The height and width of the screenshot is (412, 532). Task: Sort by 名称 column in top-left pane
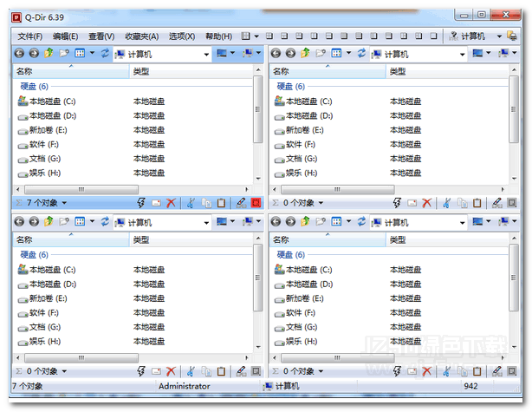[x=71, y=71]
